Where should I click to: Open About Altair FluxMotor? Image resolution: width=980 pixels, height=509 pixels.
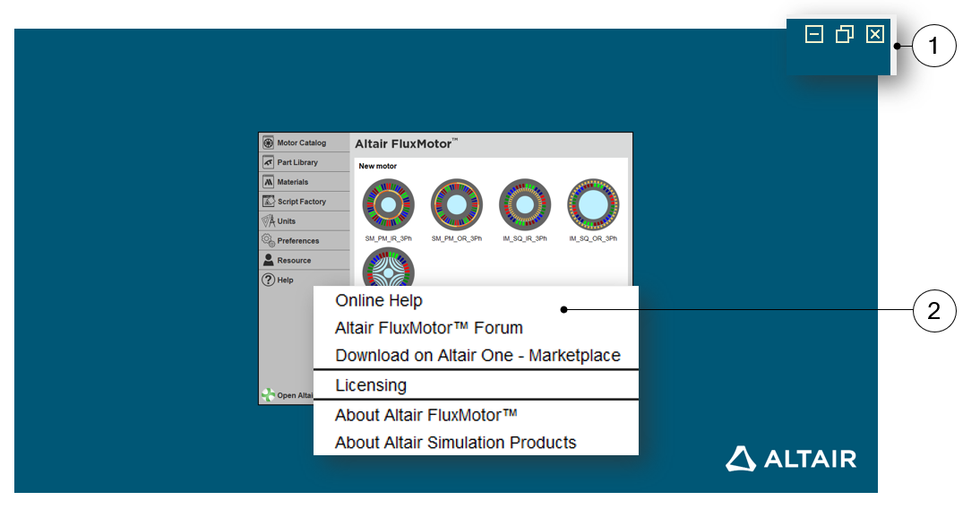tap(426, 415)
